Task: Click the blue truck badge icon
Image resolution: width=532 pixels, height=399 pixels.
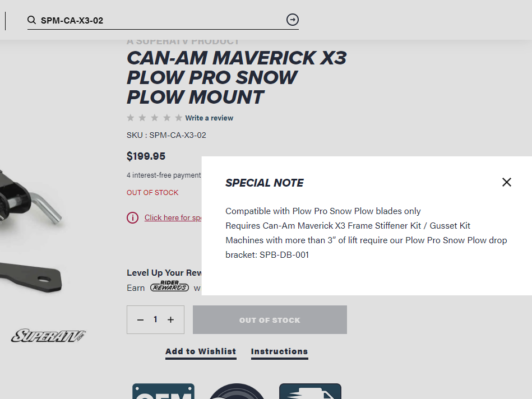Action: [x=310, y=392]
